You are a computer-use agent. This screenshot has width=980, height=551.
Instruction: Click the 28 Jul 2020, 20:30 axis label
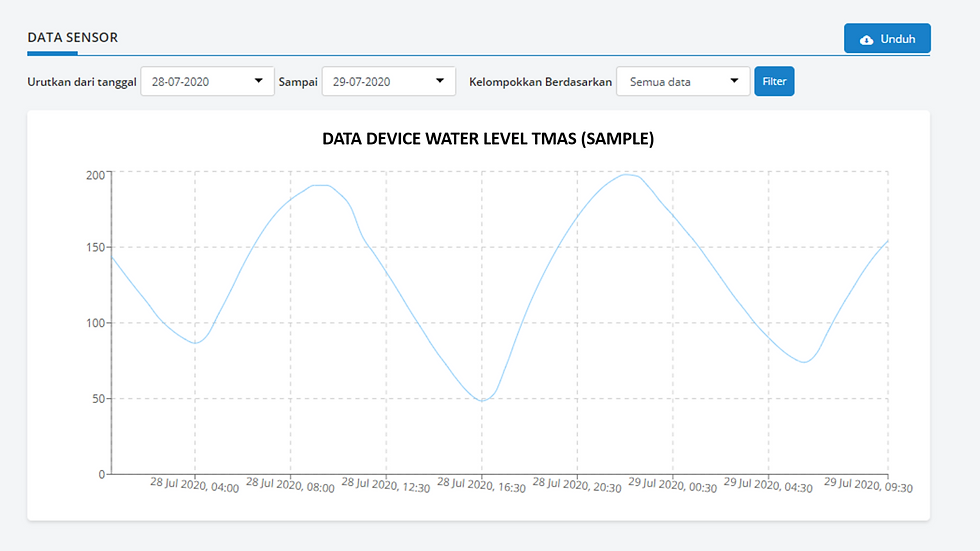577,485
